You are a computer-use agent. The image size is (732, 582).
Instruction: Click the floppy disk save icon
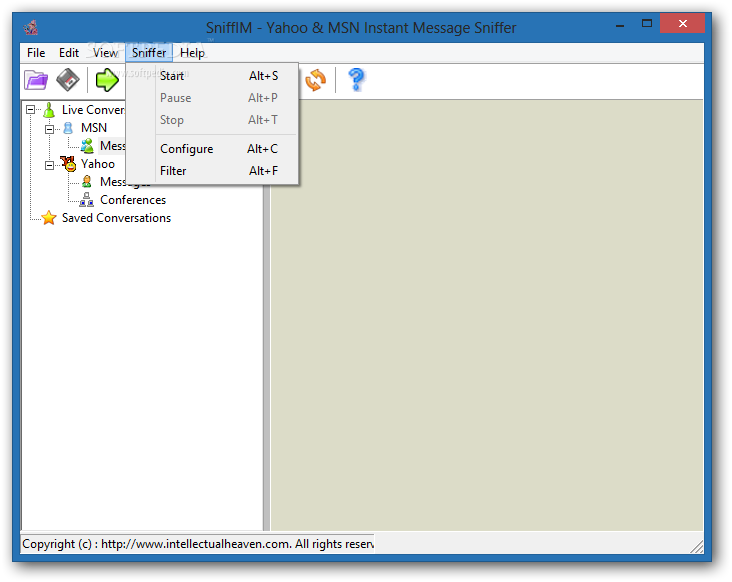coord(68,80)
